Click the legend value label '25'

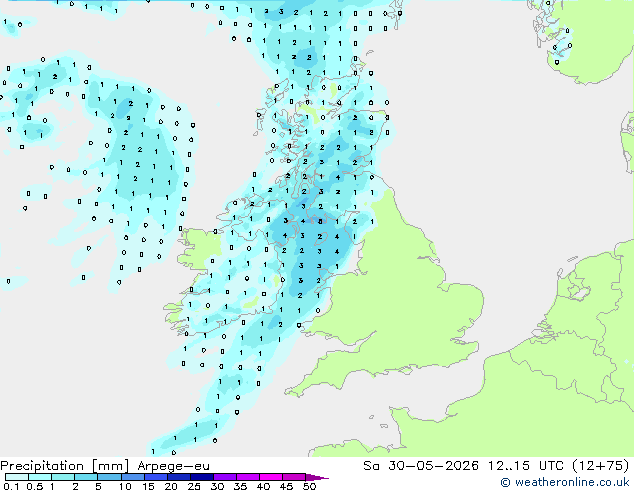pos(194,486)
